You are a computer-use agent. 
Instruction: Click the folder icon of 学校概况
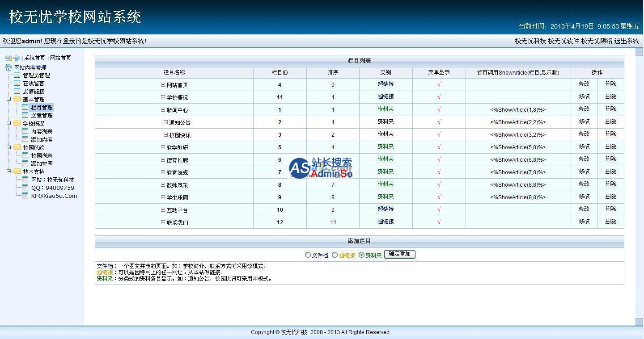17,123
